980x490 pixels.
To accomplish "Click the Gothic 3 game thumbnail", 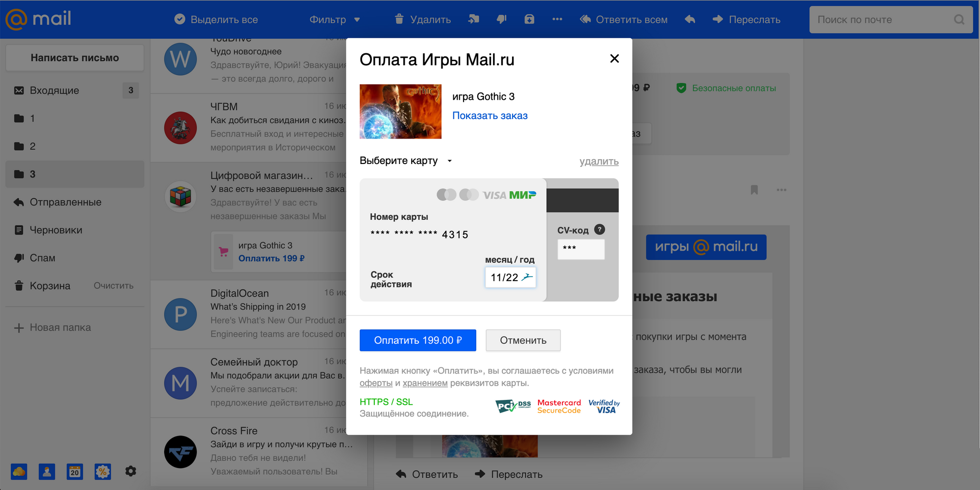I will point(400,111).
